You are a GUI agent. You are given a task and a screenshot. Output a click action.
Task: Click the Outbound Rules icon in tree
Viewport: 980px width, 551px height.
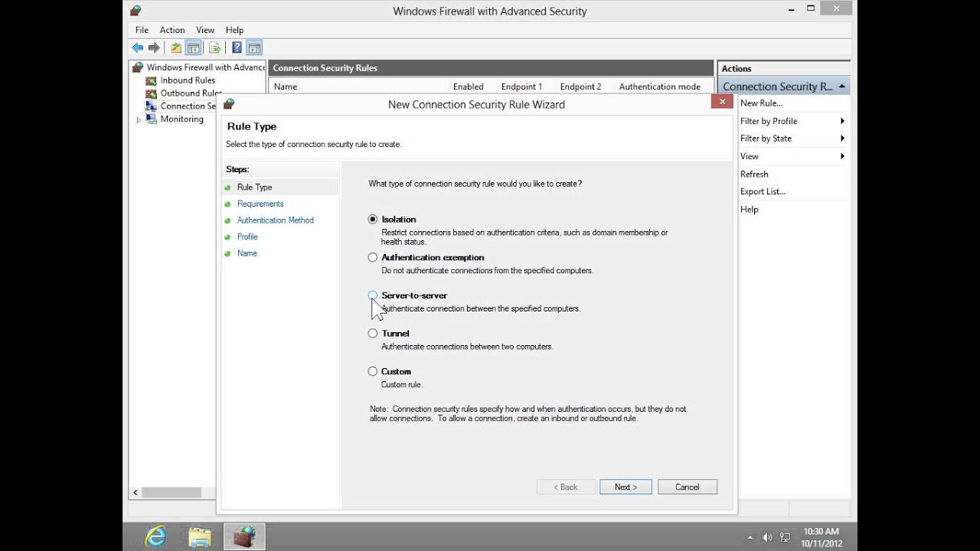point(152,93)
